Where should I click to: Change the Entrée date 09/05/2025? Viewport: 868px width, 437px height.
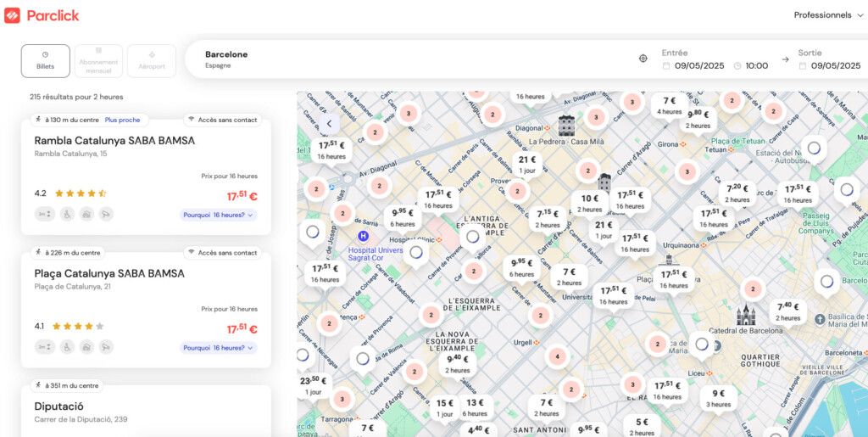pyautogui.click(x=699, y=66)
